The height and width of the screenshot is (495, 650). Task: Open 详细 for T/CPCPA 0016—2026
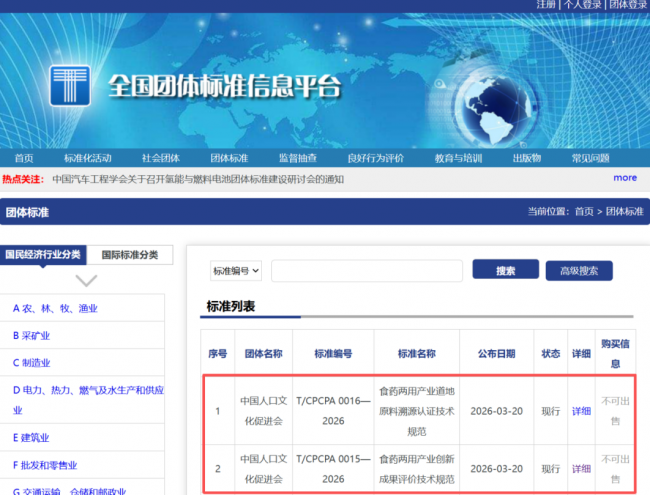click(581, 411)
